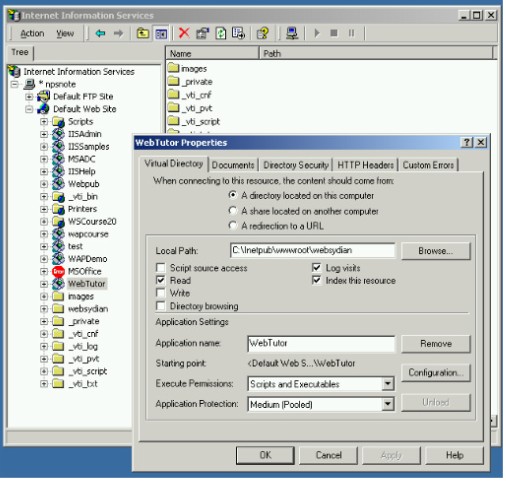
Task: Toggle the Show/Hide console tree icon
Action: (161, 33)
